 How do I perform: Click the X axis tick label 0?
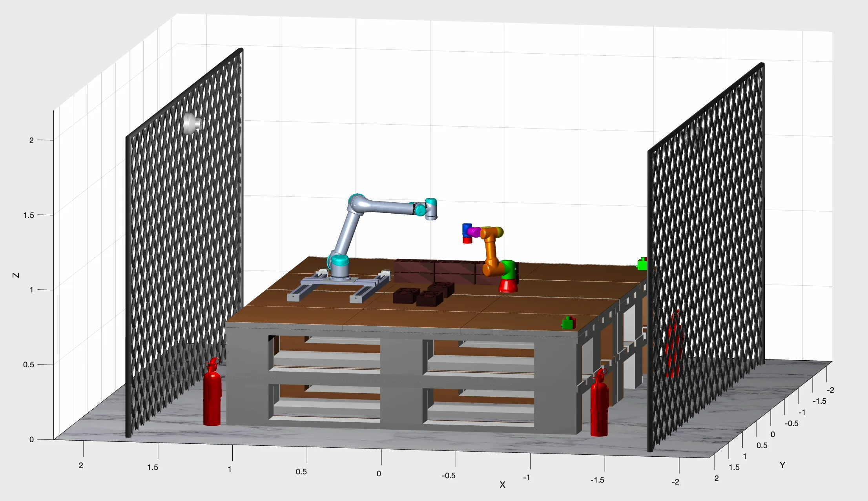379,474
